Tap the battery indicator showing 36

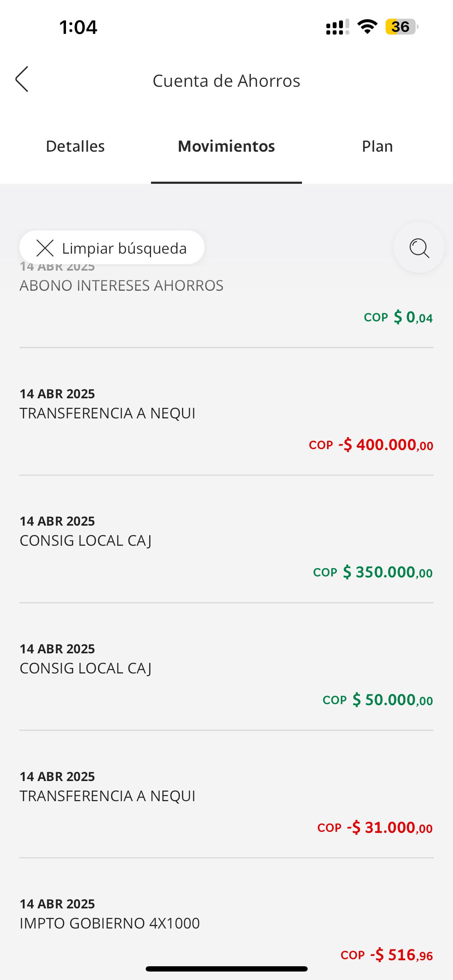pos(401,26)
